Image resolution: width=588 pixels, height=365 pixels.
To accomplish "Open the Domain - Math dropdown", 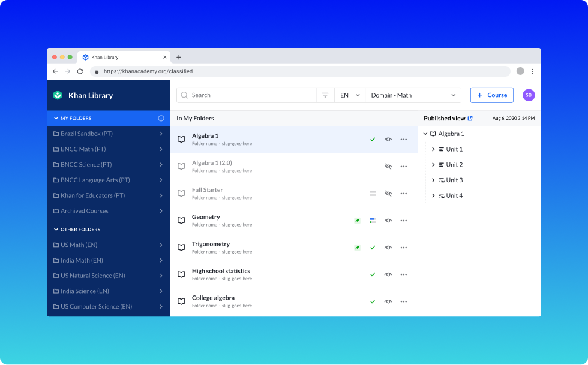I will pos(413,95).
